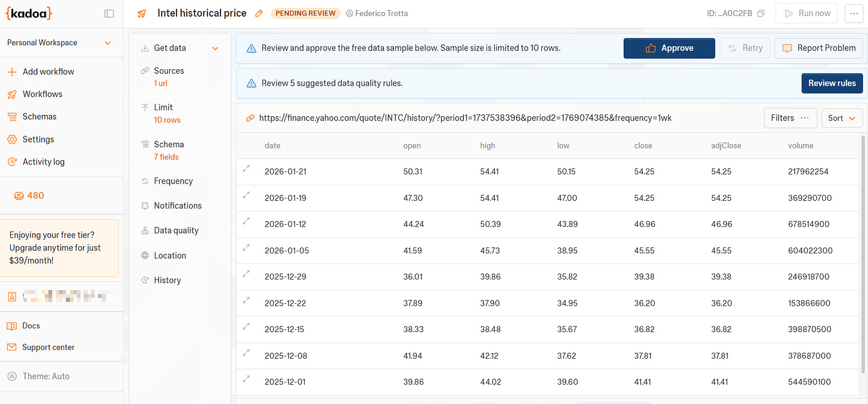The height and width of the screenshot is (404, 868).
Task: Open the Sort dropdown
Action: coord(842,118)
